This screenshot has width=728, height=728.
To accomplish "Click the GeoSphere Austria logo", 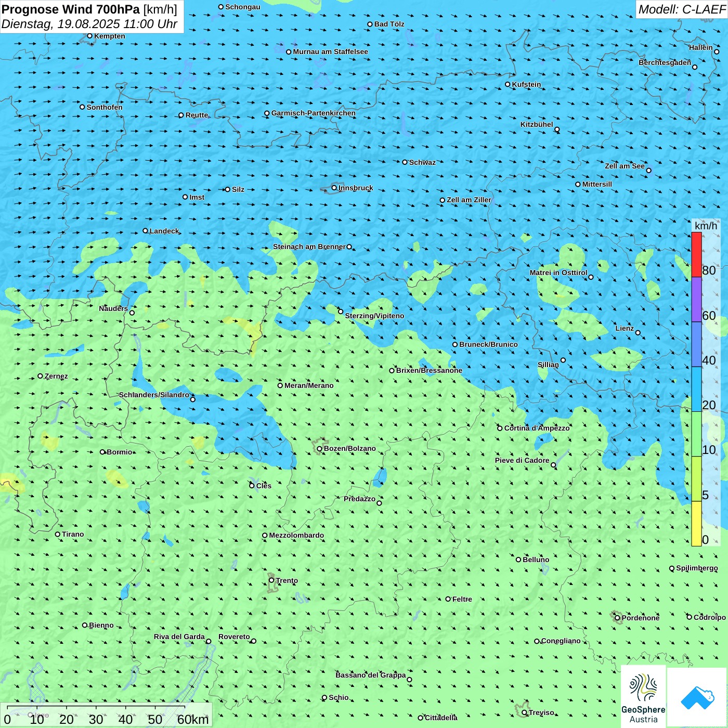I will [643, 697].
